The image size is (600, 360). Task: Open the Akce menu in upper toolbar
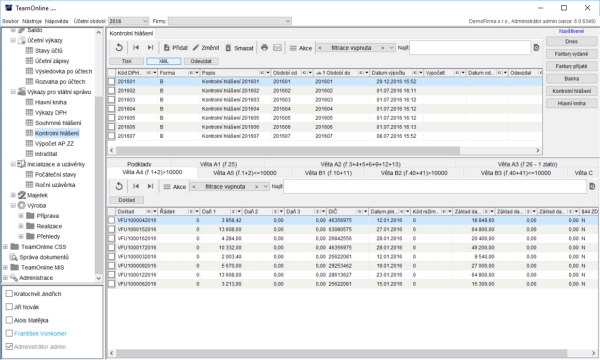pyautogui.click(x=300, y=48)
